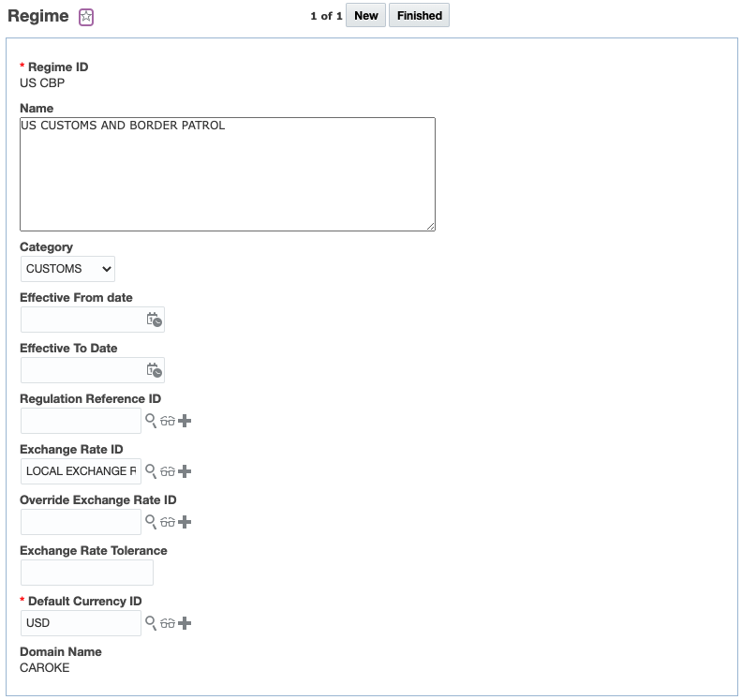Viewport: 742px width, 700px height.
Task: Open the Category CUSTOMS dropdown
Action: pos(67,269)
